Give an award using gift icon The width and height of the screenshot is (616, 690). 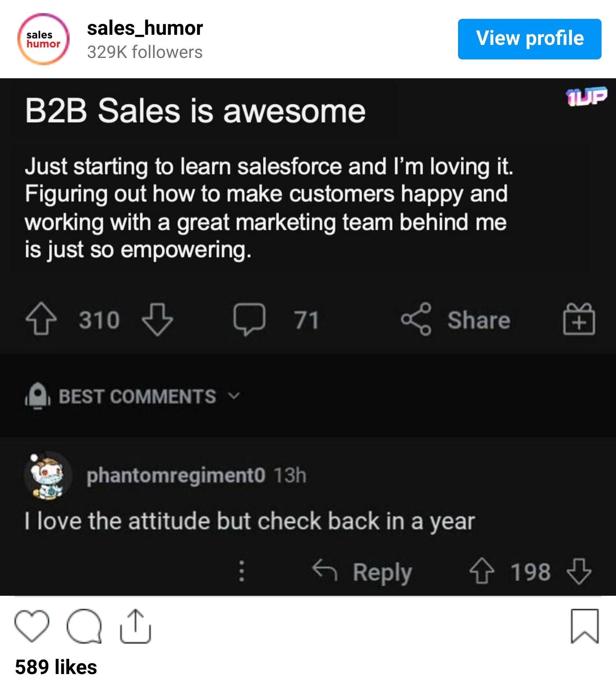(579, 319)
